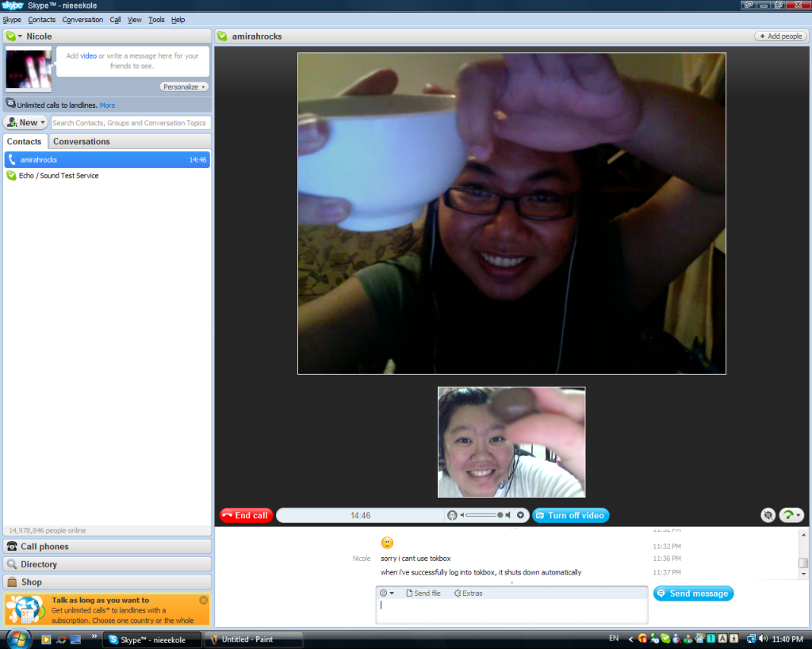
Task: Adjust the call volume slider
Action: [x=485, y=515]
